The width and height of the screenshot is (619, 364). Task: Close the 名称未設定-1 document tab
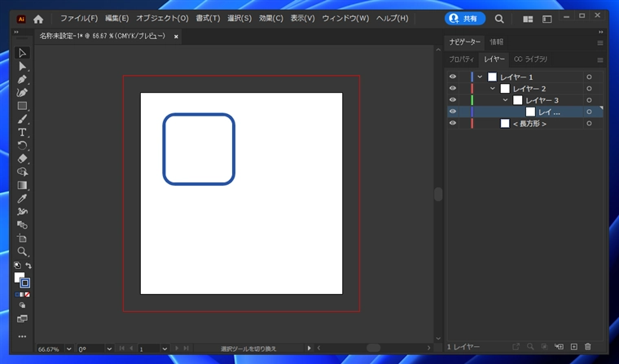[x=176, y=37]
